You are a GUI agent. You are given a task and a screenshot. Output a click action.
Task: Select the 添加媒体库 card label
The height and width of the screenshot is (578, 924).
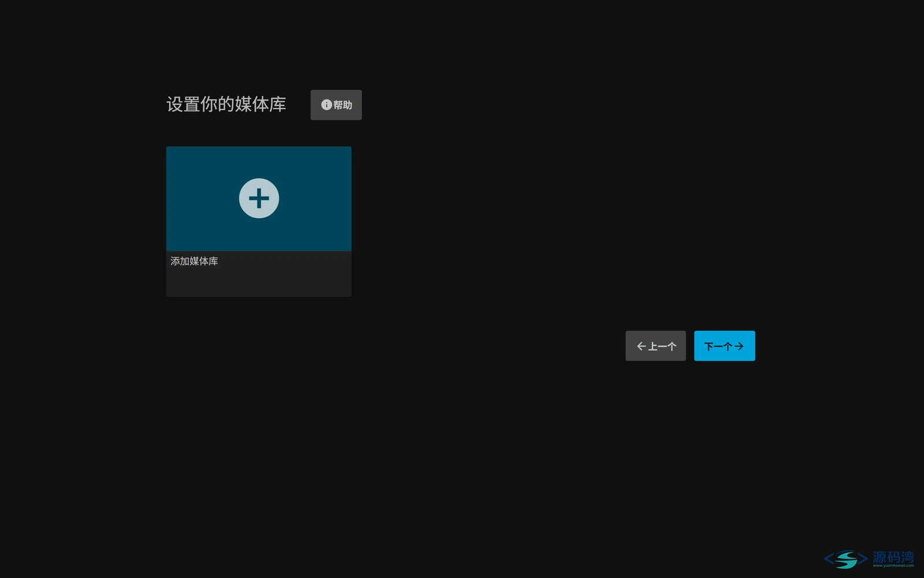coord(194,261)
